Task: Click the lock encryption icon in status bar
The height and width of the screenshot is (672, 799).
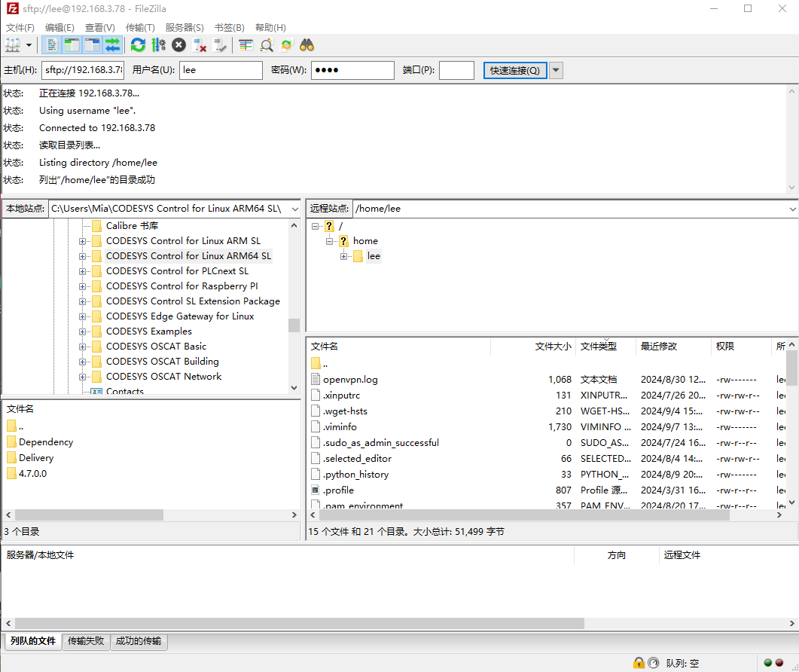Action: (639, 663)
